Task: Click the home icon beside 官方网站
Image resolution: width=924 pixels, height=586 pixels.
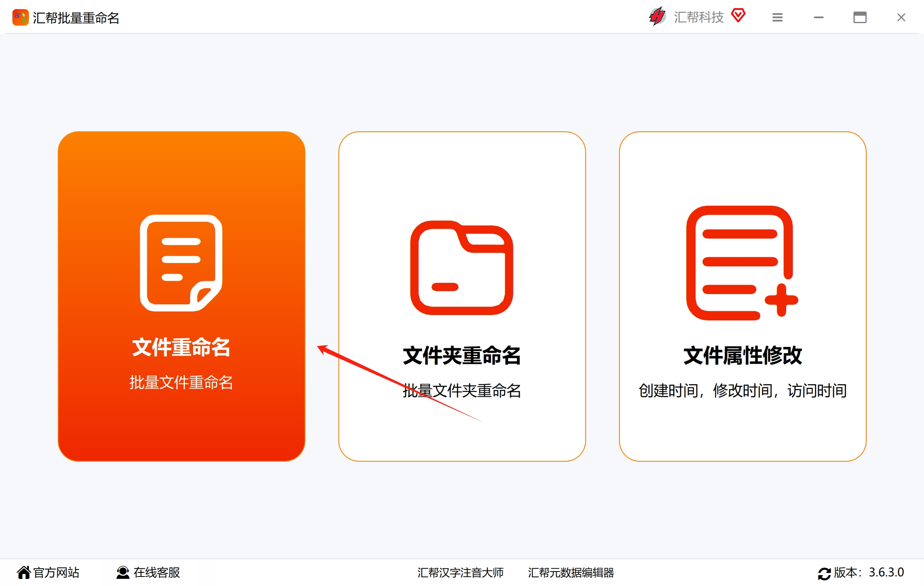Action: (x=24, y=572)
